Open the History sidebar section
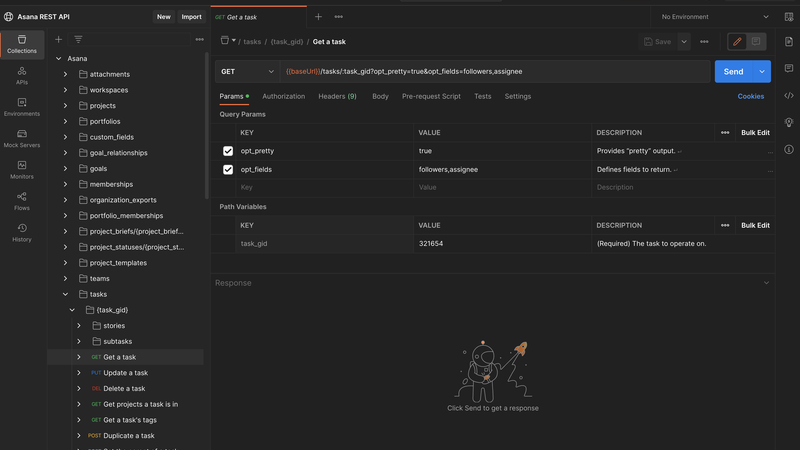 click(22, 233)
